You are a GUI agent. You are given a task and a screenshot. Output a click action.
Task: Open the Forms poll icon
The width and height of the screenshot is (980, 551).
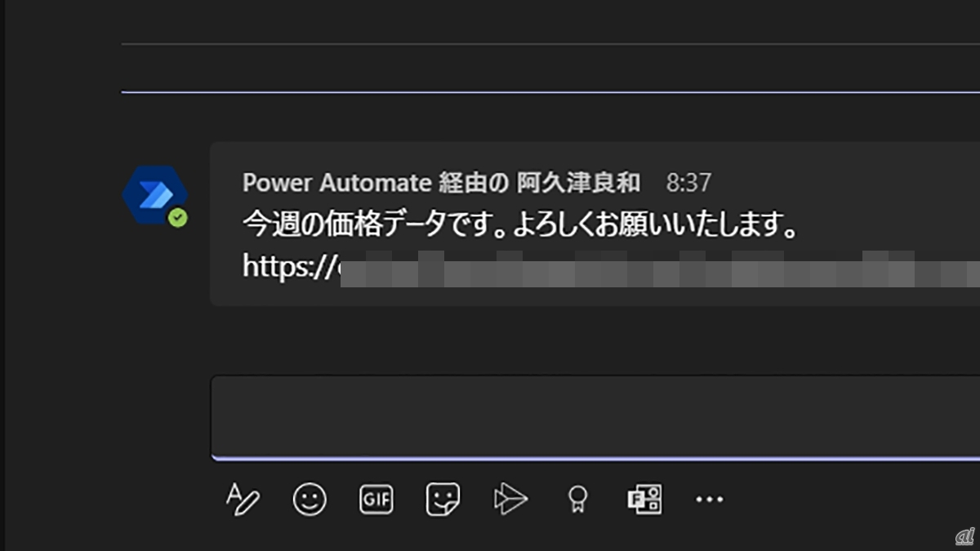[x=644, y=499]
